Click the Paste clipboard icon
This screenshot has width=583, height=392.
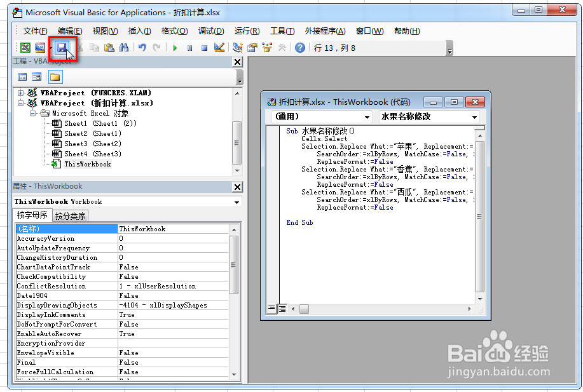[x=109, y=48]
